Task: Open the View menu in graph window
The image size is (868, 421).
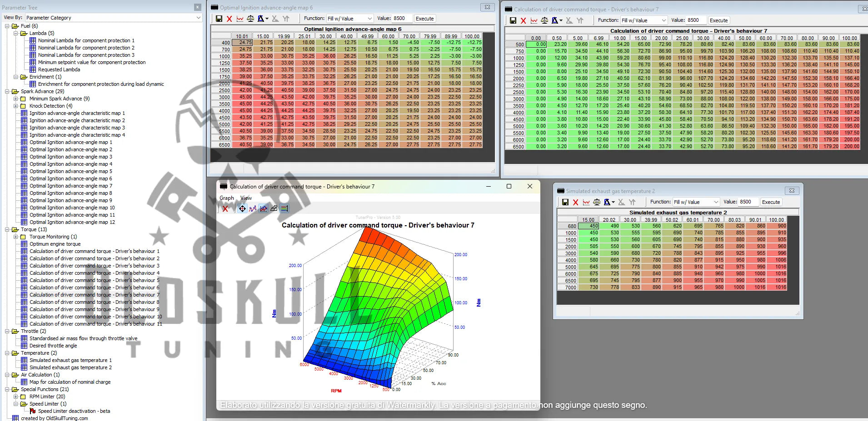Action: click(246, 198)
